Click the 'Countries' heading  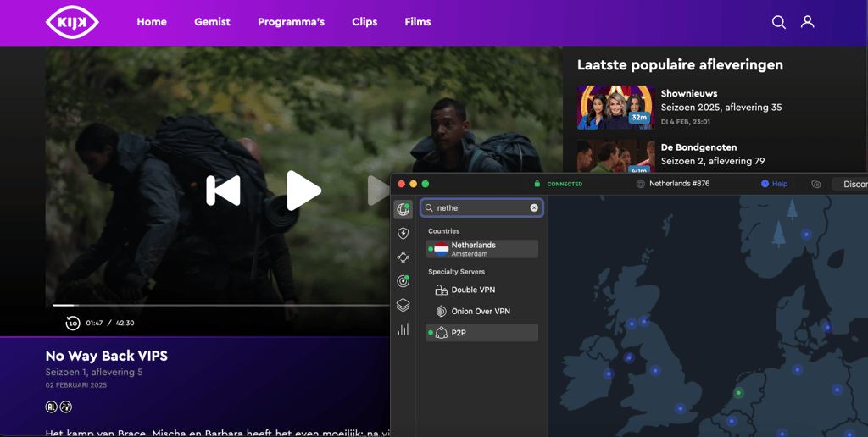click(x=444, y=231)
